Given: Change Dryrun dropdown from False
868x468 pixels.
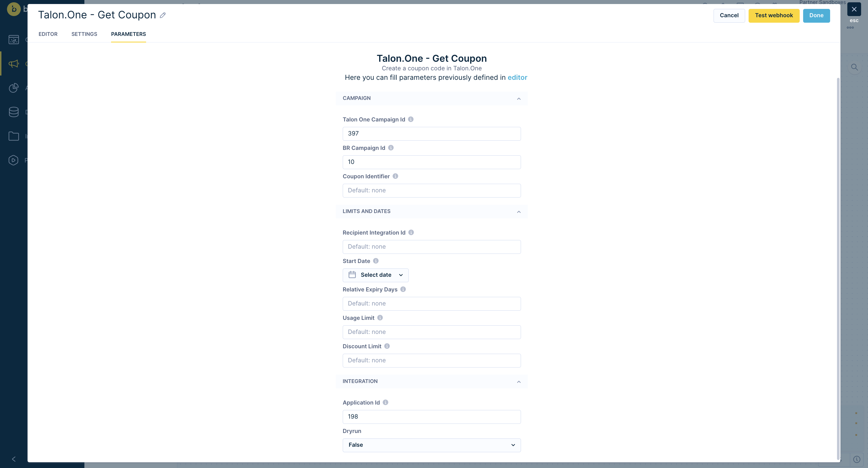Looking at the screenshot, I should point(431,444).
